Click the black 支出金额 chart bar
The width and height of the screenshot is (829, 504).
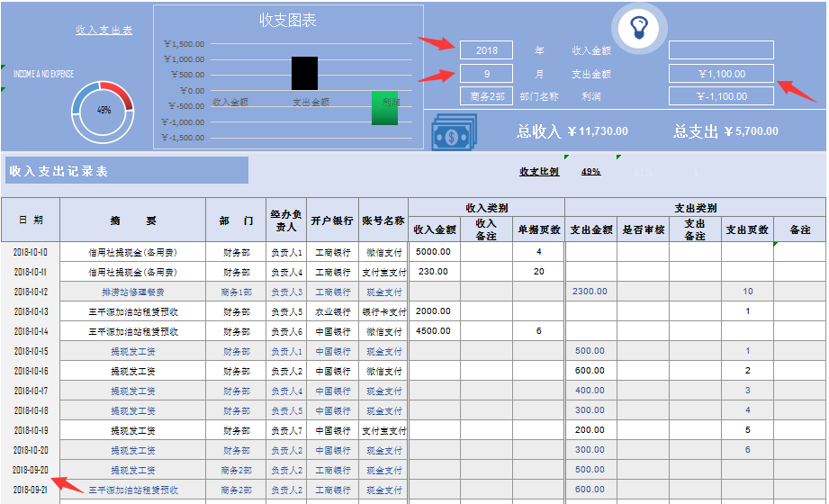point(304,74)
